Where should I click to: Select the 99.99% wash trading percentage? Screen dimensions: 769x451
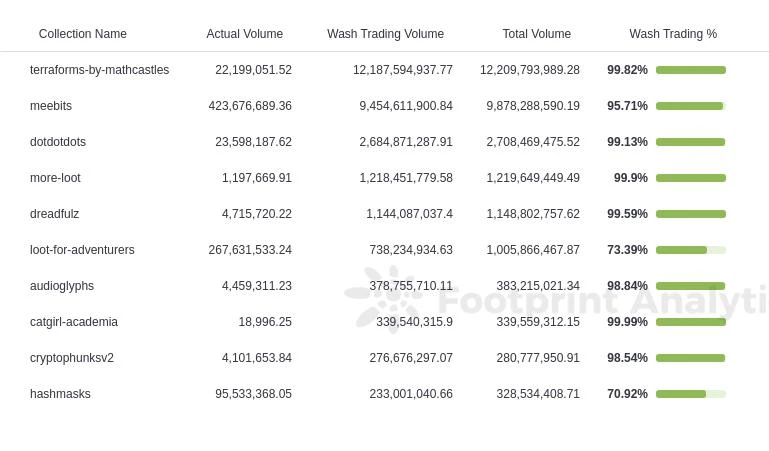tap(627, 322)
